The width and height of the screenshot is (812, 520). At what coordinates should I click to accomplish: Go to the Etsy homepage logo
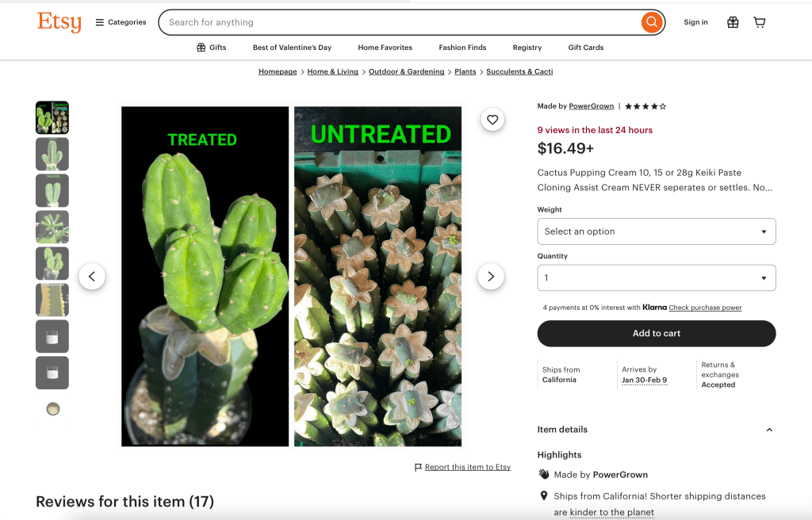(59, 22)
